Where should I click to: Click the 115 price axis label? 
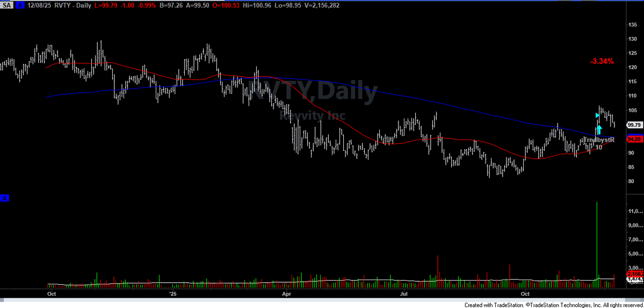[x=634, y=82]
